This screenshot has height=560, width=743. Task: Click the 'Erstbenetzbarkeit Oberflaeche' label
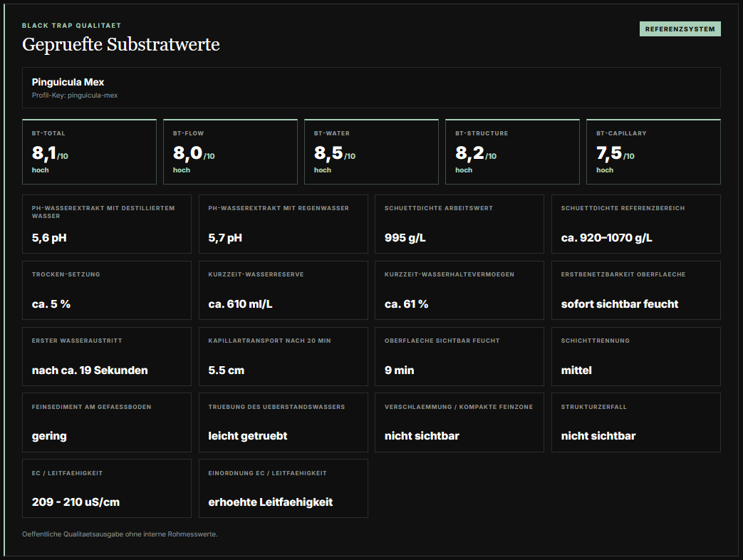(623, 274)
